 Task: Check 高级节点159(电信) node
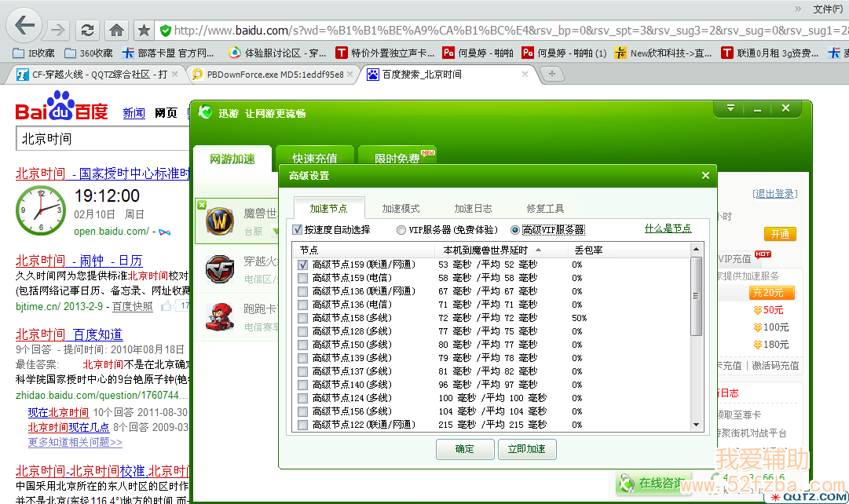tap(302, 278)
